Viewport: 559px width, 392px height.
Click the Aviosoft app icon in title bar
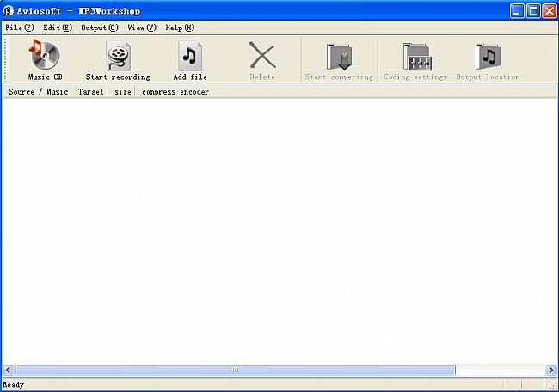tap(8, 11)
